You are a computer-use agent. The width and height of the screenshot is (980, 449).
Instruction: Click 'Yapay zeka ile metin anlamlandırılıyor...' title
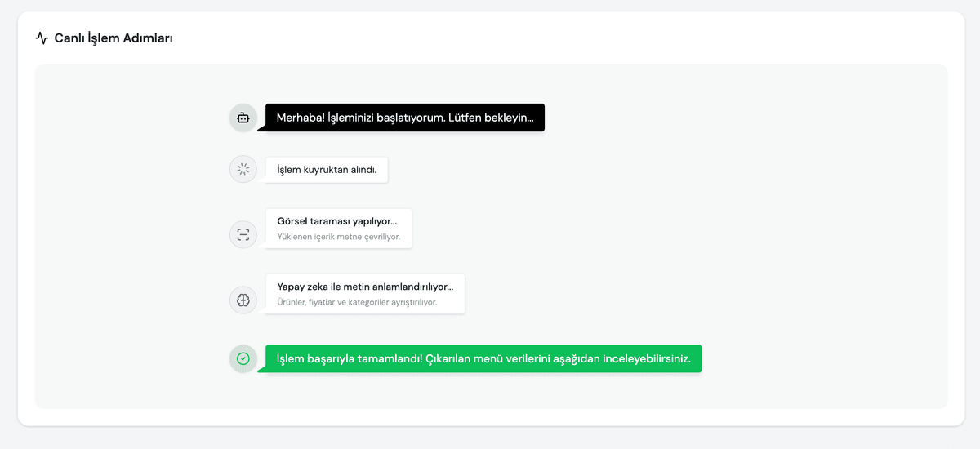click(x=365, y=287)
